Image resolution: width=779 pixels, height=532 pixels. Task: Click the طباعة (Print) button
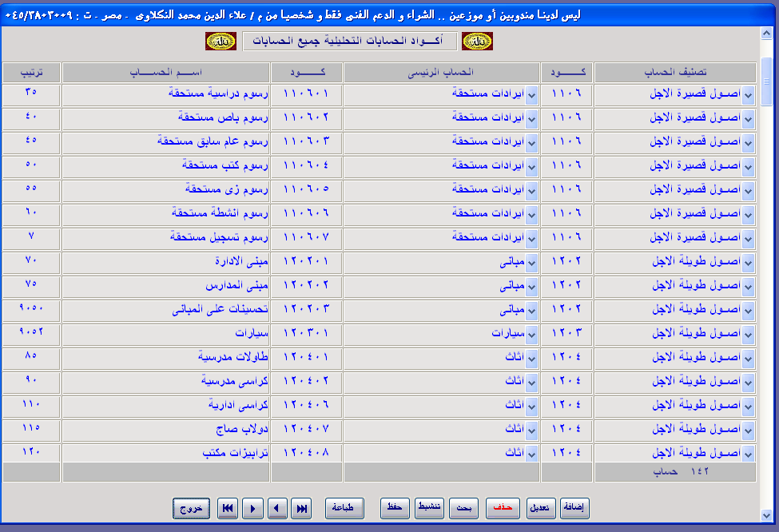click(344, 508)
